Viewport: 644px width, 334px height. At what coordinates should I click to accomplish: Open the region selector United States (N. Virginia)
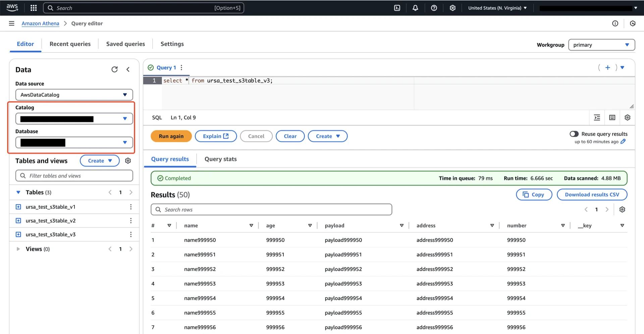tap(497, 8)
